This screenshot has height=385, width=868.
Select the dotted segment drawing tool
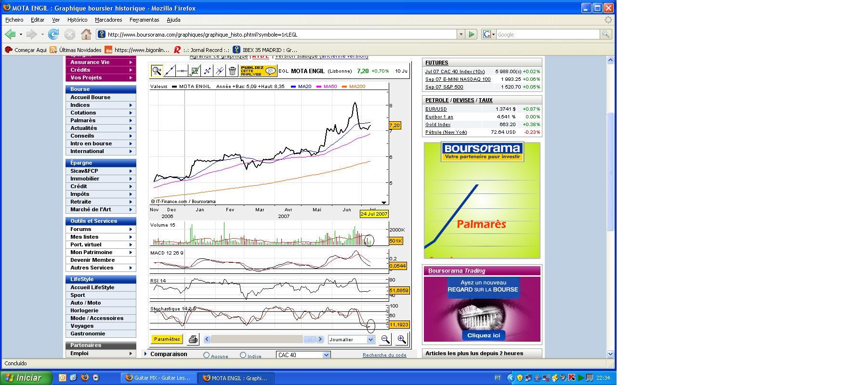click(207, 71)
